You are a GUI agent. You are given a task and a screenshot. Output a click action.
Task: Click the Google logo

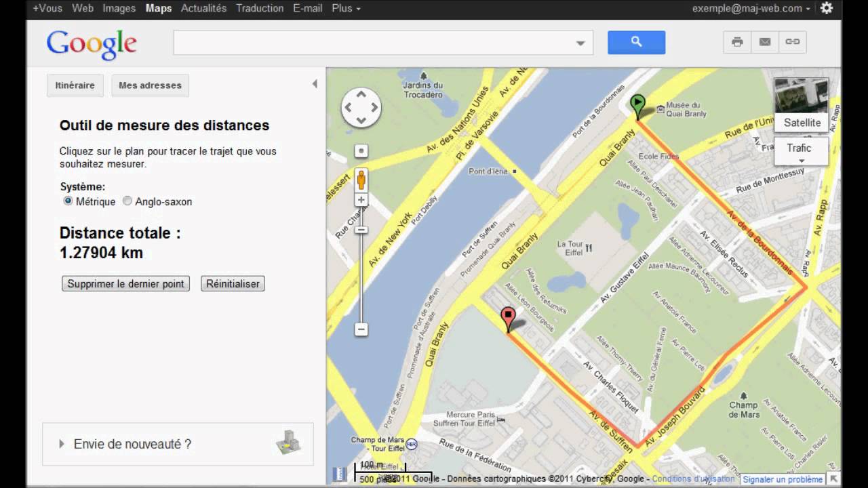point(92,44)
